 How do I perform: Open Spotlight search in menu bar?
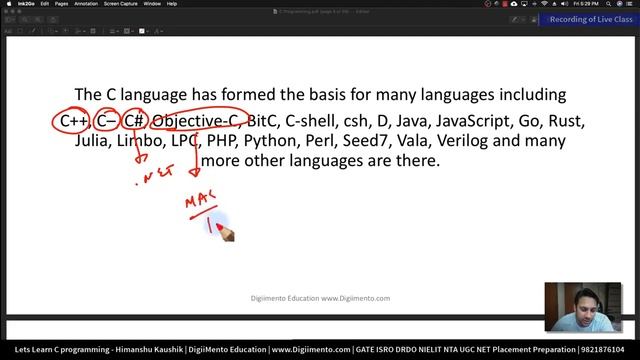609,4
